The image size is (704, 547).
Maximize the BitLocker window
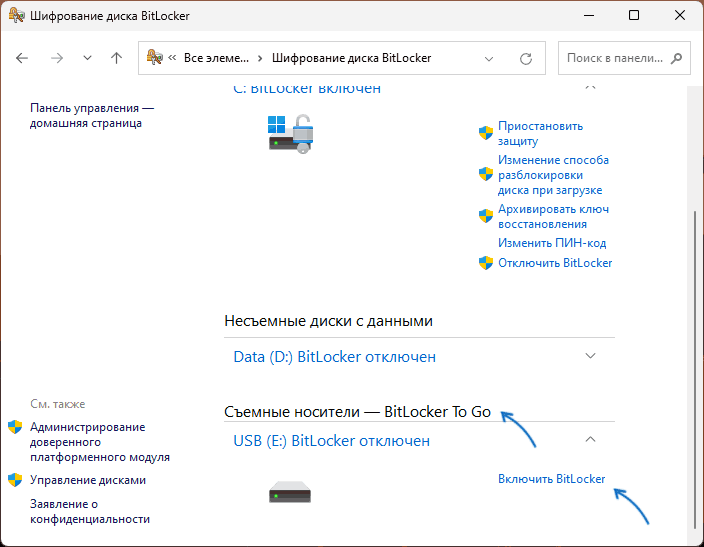(x=634, y=15)
